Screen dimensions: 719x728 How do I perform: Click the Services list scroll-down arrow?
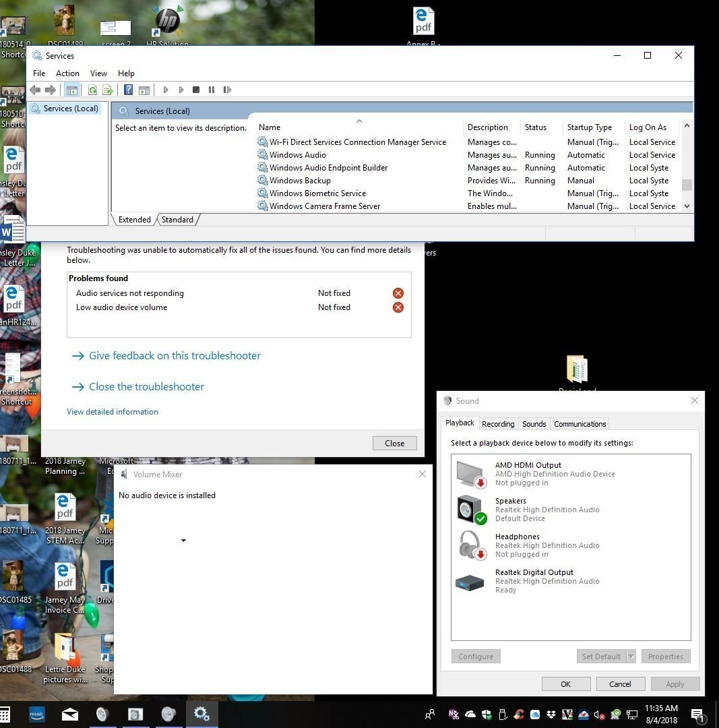(687, 206)
